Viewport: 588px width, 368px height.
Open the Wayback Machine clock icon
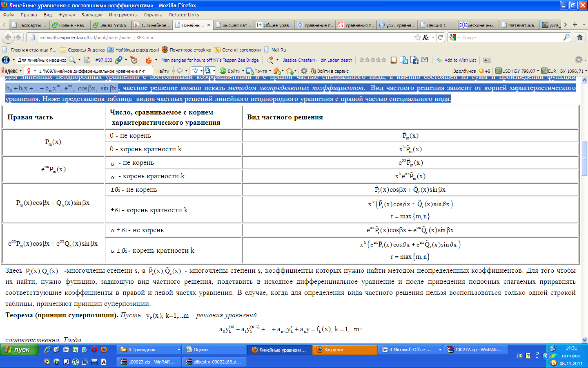click(134, 60)
